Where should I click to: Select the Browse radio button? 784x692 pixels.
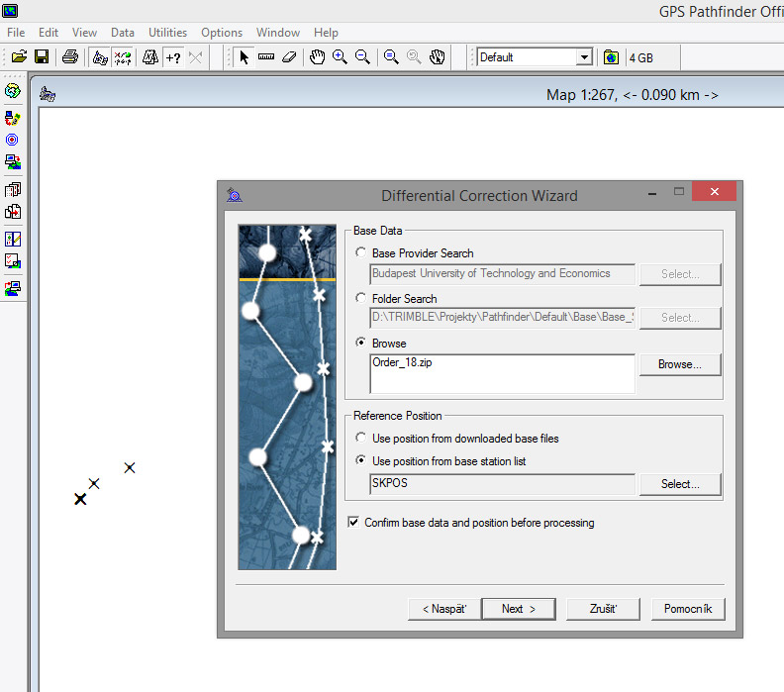click(x=360, y=343)
